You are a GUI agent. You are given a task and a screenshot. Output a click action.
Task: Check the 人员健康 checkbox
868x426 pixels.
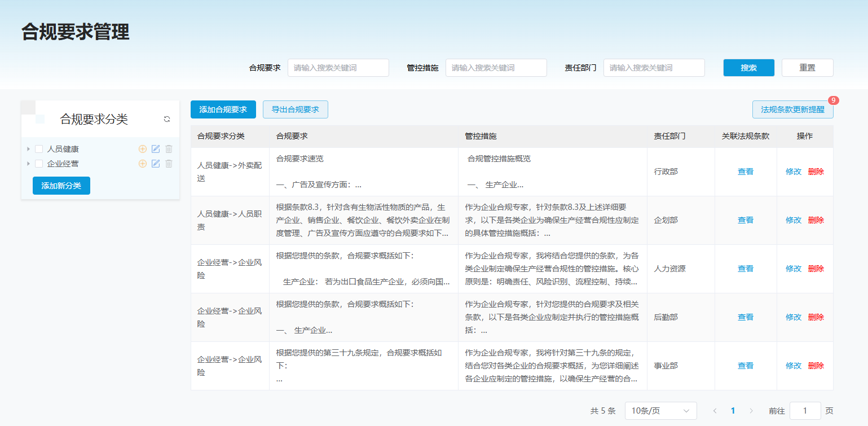(x=39, y=149)
